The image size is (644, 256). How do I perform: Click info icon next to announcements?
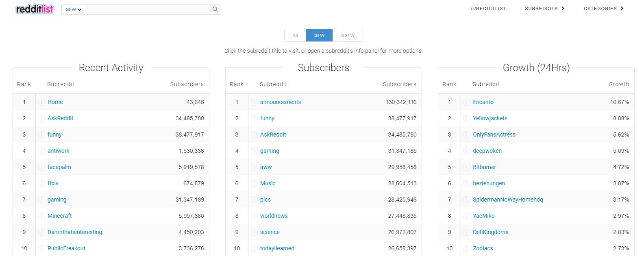coord(254,102)
